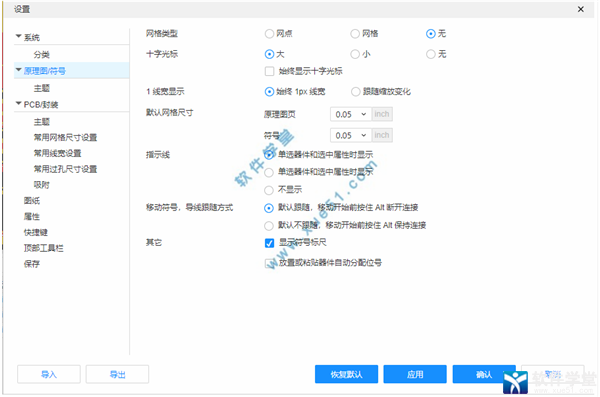Set 十字光标 to 大

point(269,54)
